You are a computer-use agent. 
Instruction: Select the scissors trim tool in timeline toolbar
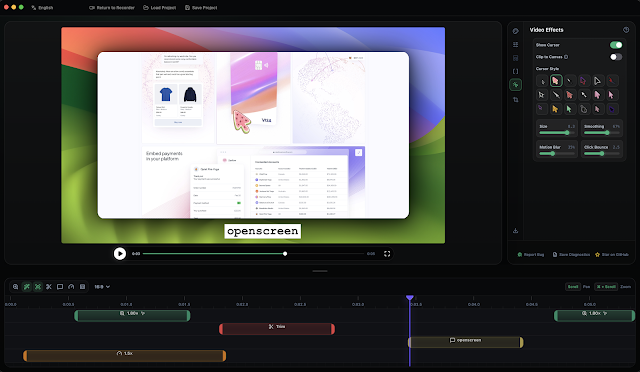(x=49, y=287)
